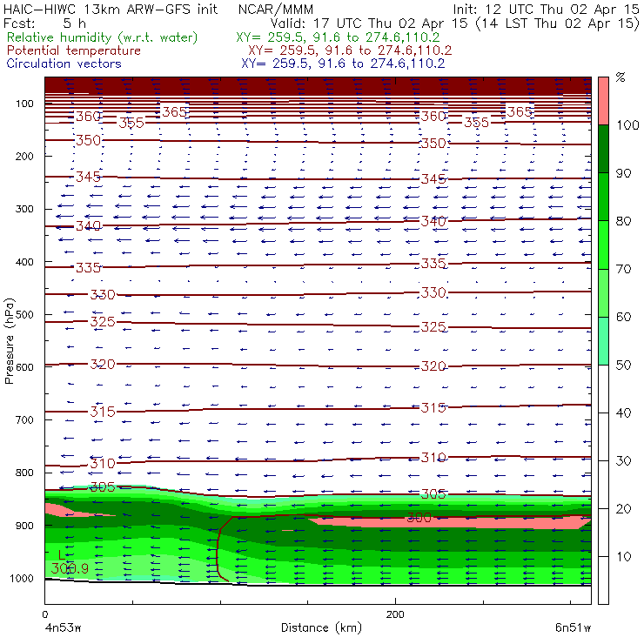Click the "NCAR/MMM" header text
The width and height of the screenshot is (644, 644).
pyautogui.click(x=276, y=10)
